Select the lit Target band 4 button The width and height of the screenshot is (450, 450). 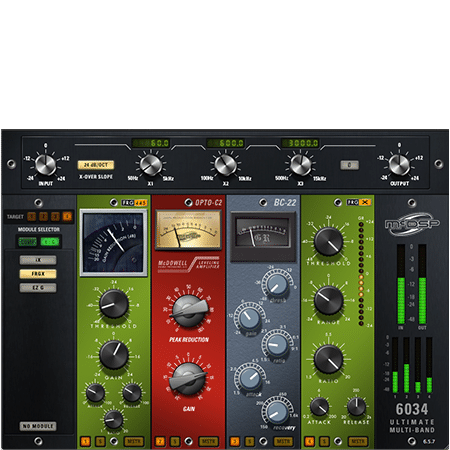tap(67, 217)
